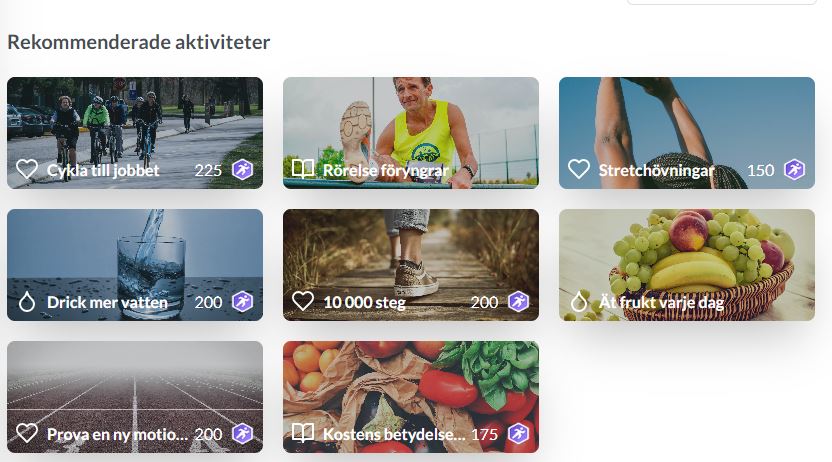This screenshot has width=832, height=462.
Task: Open the Rörelse föryngrar article title
Action: [386, 170]
